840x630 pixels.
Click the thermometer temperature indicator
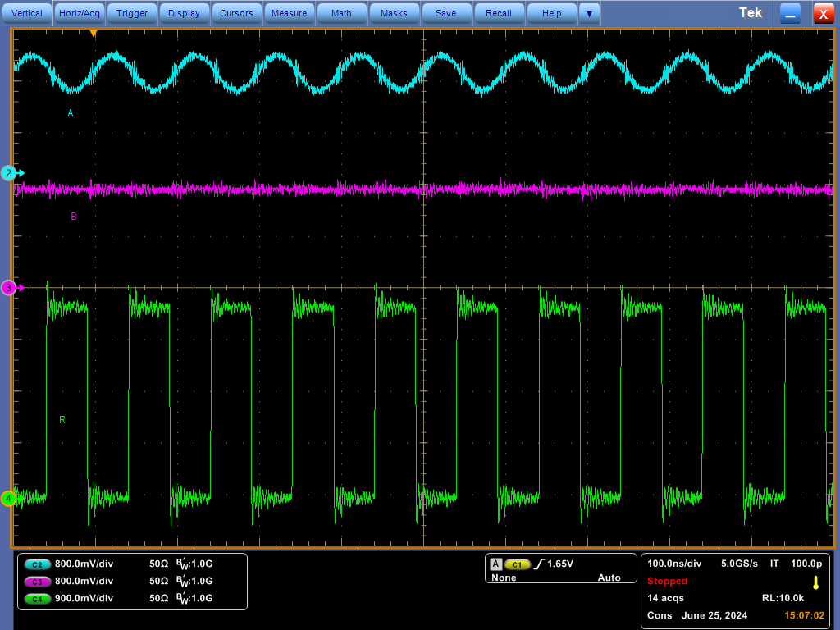[x=814, y=582]
